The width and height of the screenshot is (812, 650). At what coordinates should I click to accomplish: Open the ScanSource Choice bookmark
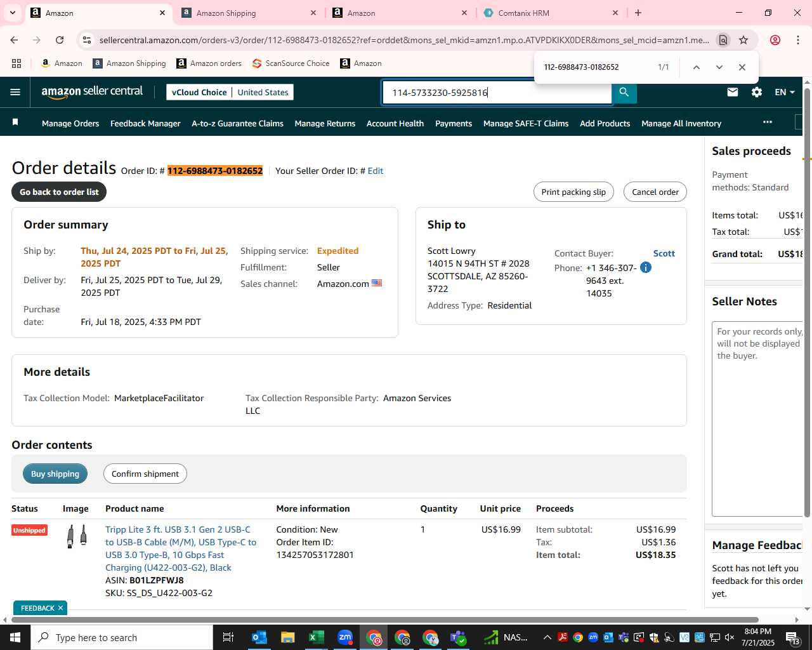click(x=291, y=63)
